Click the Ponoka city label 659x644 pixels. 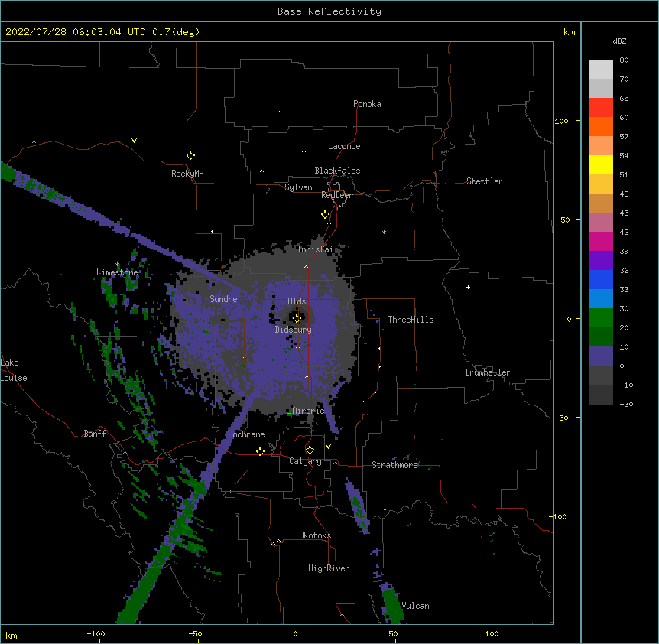click(x=367, y=104)
